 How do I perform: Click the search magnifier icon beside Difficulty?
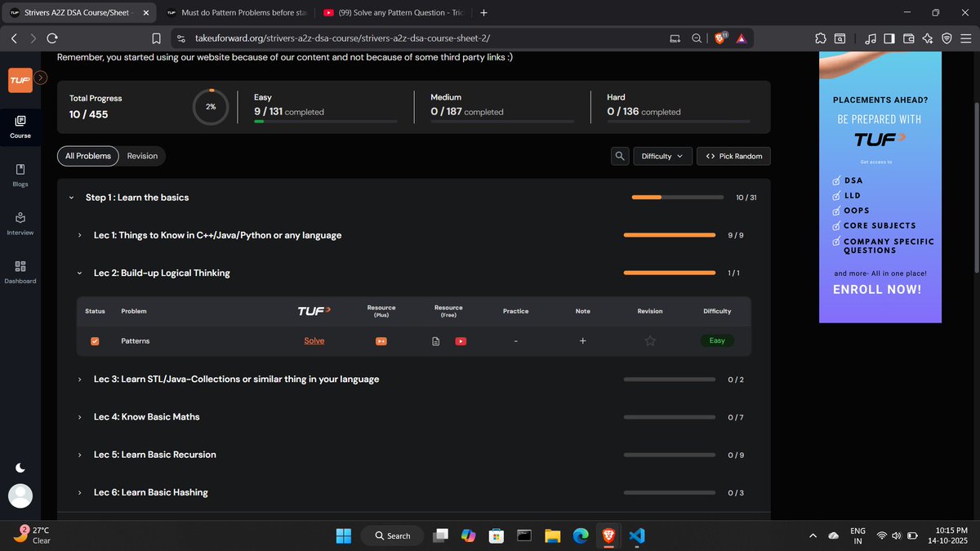tap(620, 156)
